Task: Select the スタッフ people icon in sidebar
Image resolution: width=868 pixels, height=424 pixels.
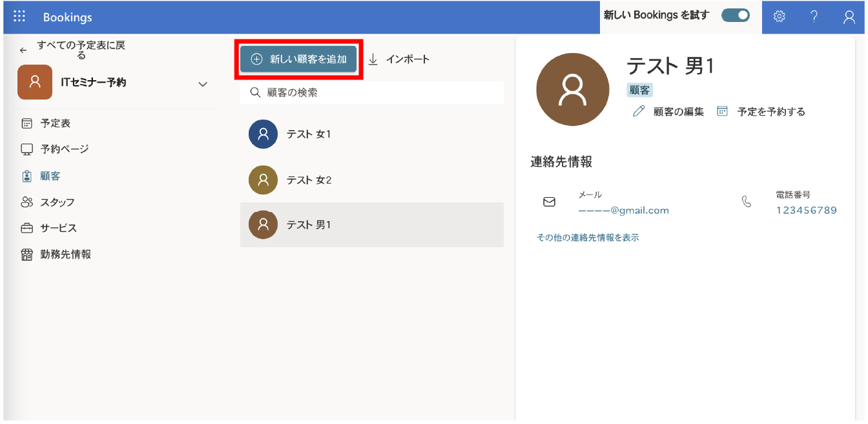Action: [x=26, y=202]
